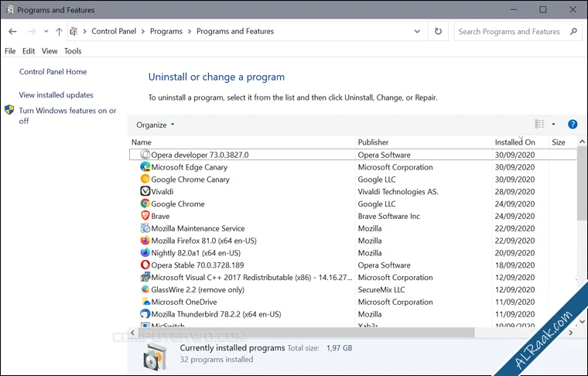Click the Programs and Features breadcrumb

click(x=235, y=32)
